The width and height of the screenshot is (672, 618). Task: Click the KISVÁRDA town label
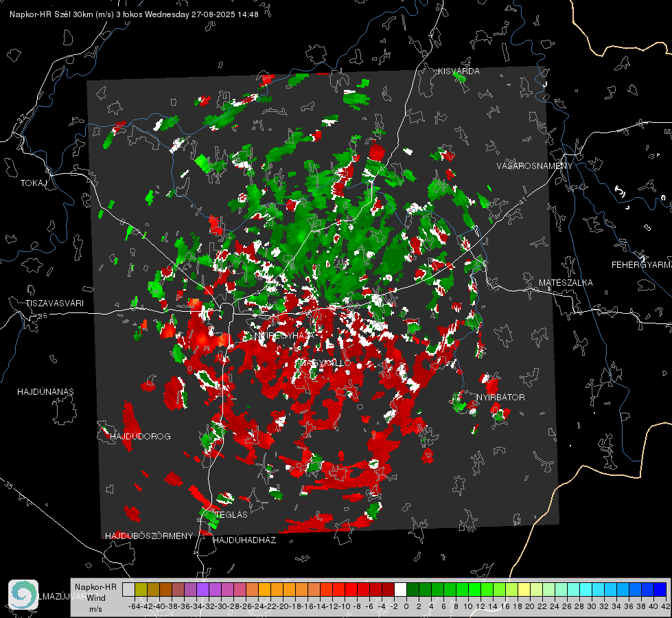click(x=459, y=71)
